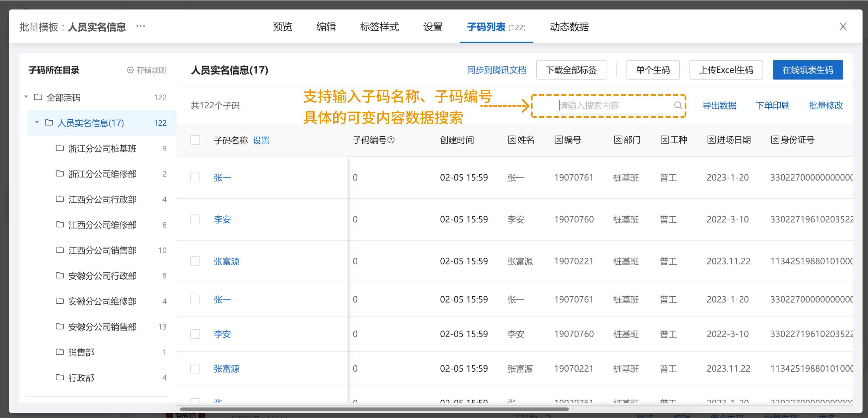Close the batch template dialog
This screenshot has height=420, width=868.
click(843, 26)
